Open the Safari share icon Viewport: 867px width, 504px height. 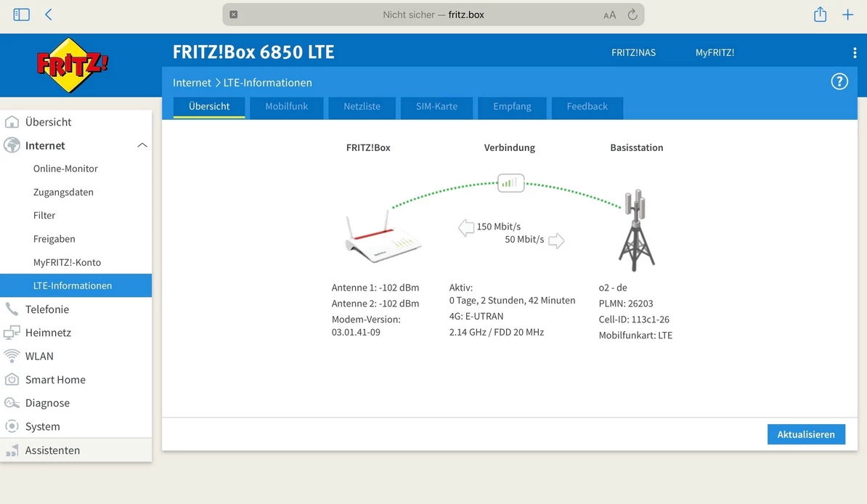point(820,15)
